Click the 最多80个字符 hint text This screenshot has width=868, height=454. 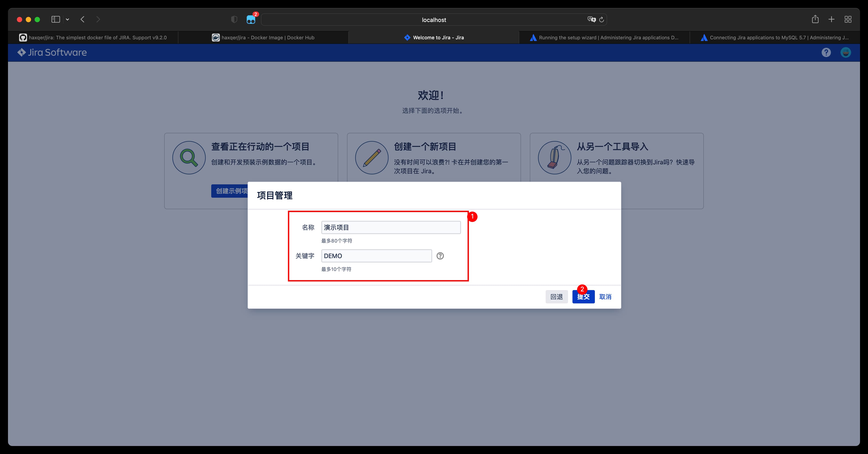[x=337, y=241]
